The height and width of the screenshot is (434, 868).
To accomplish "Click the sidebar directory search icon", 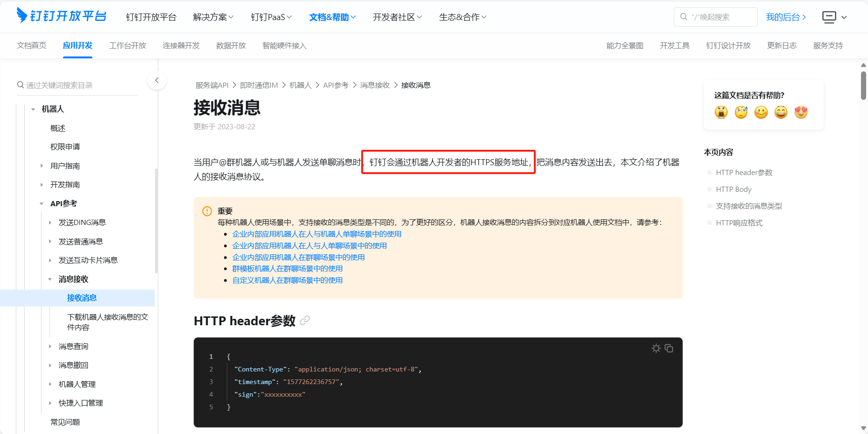I will pos(21,85).
